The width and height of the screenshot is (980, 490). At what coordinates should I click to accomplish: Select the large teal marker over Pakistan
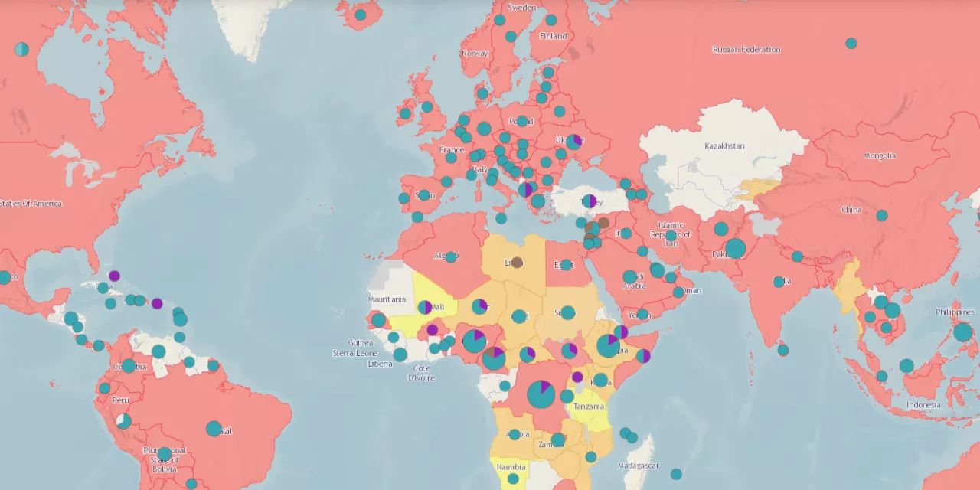pos(735,248)
